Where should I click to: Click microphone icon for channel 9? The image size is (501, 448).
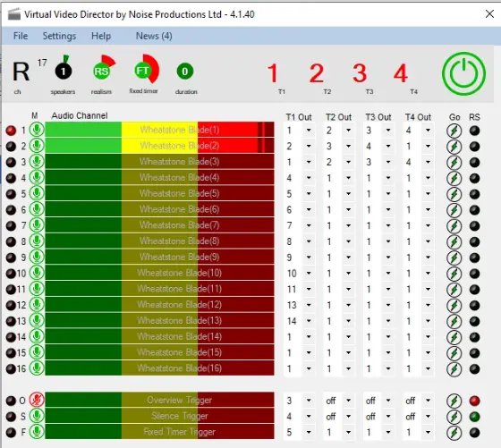37,257
